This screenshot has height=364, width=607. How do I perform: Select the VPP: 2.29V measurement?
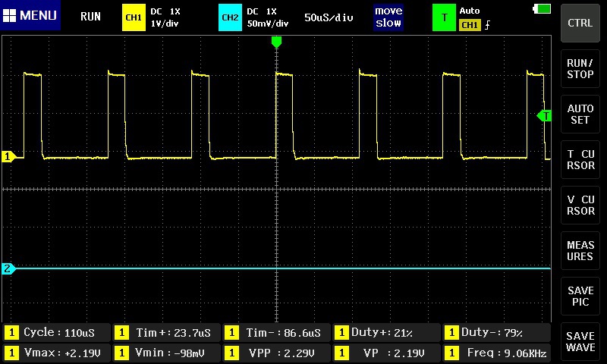(276, 353)
